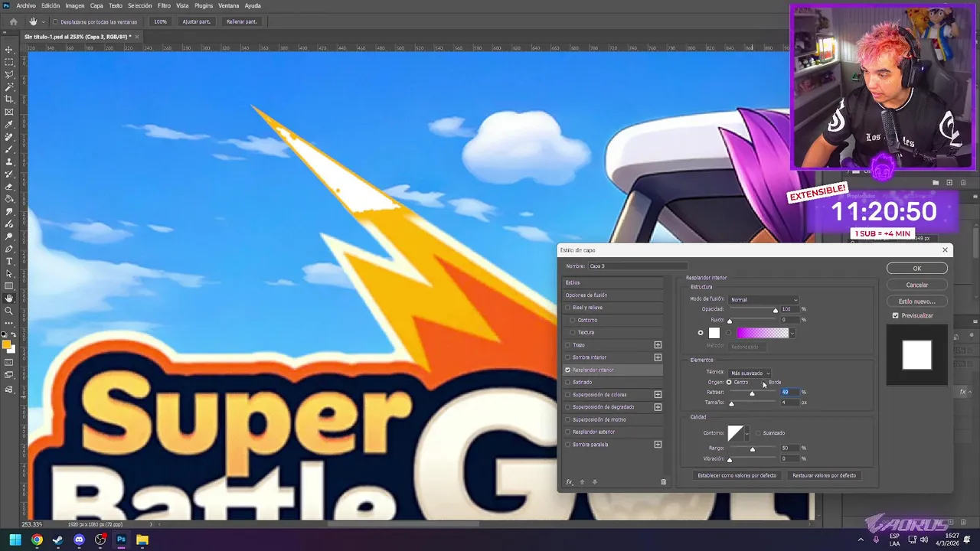This screenshot has width=980, height=551.
Task: Open Archivo menu
Action: tap(26, 5)
